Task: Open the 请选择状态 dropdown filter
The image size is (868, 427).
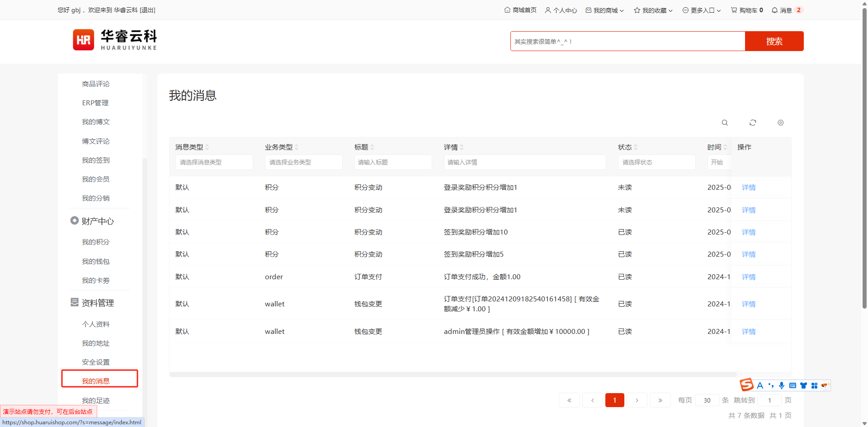Action: [x=656, y=162]
